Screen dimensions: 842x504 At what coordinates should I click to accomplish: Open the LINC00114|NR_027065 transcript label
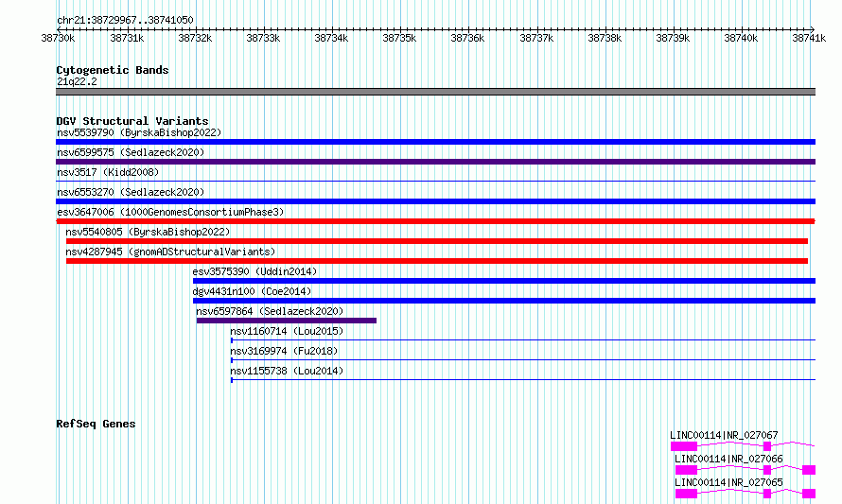[728, 482]
